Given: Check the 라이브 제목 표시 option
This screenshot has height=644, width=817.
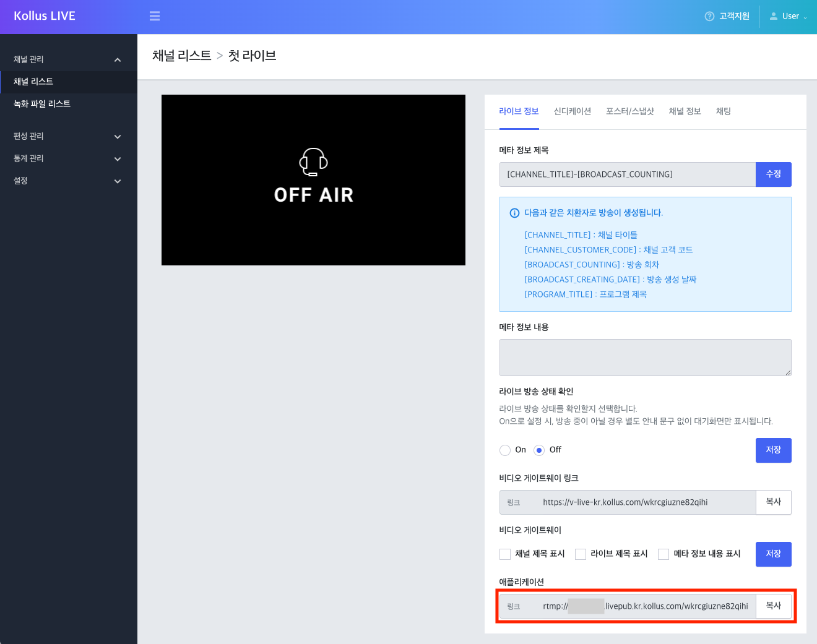Looking at the screenshot, I should pyautogui.click(x=581, y=554).
